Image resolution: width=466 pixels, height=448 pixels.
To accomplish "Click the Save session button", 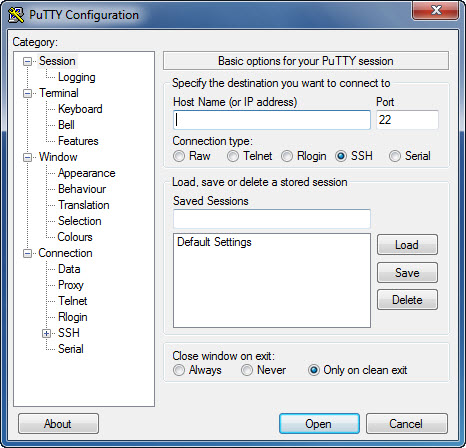I will pos(407,273).
